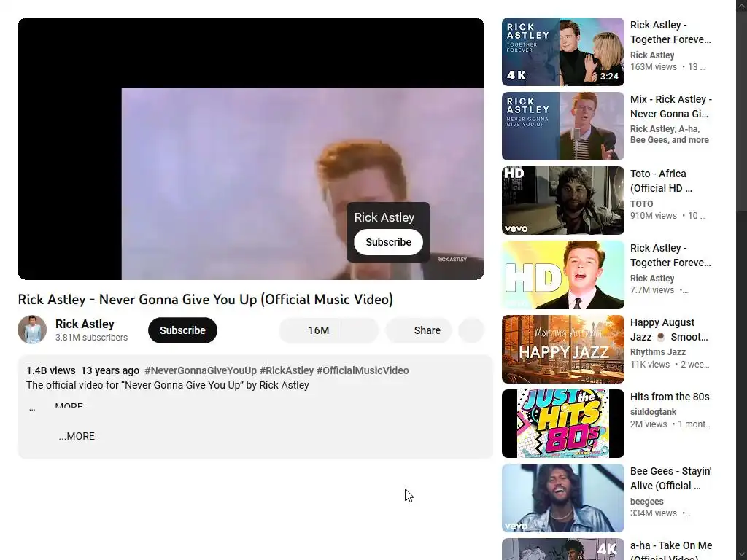
Task: Click the beegees channel name
Action: (x=647, y=502)
